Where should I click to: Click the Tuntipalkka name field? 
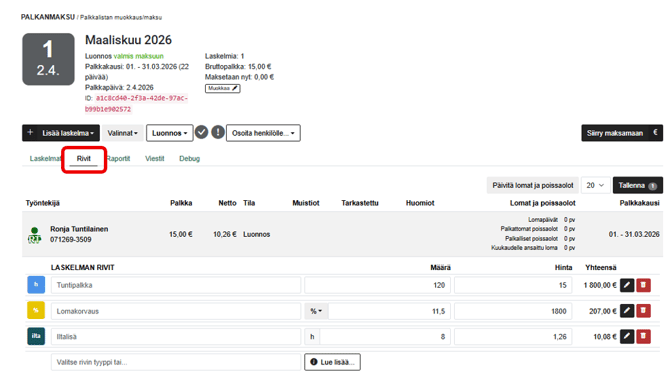(x=176, y=285)
